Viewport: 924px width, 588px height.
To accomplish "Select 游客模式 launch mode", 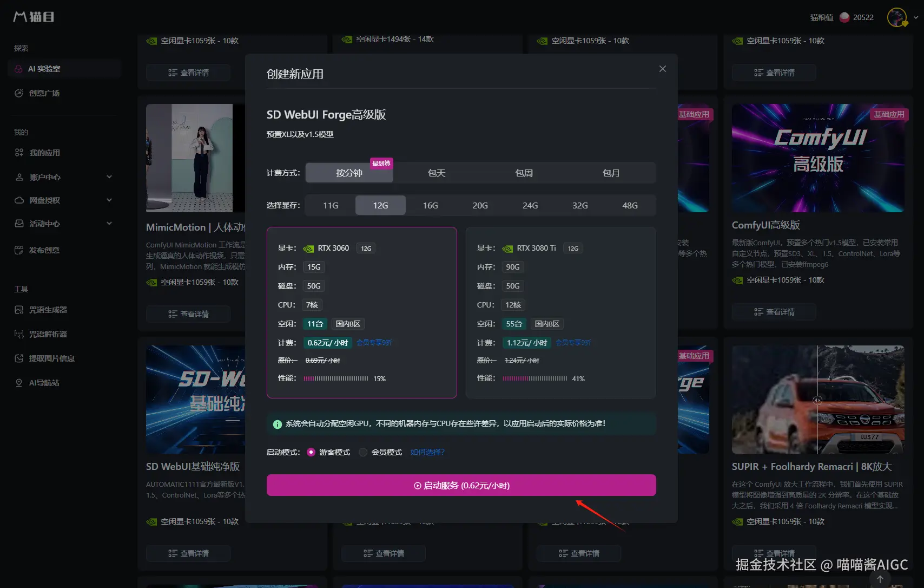I will (x=311, y=452).
